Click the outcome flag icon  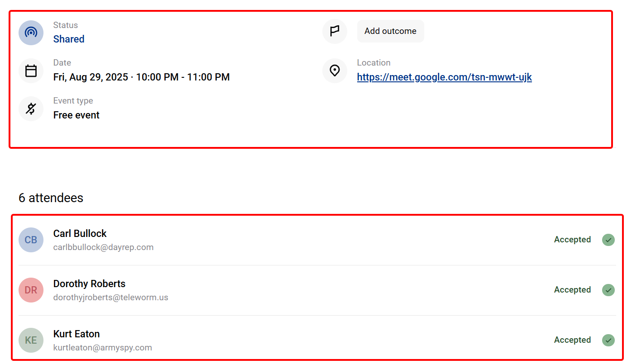335,31
